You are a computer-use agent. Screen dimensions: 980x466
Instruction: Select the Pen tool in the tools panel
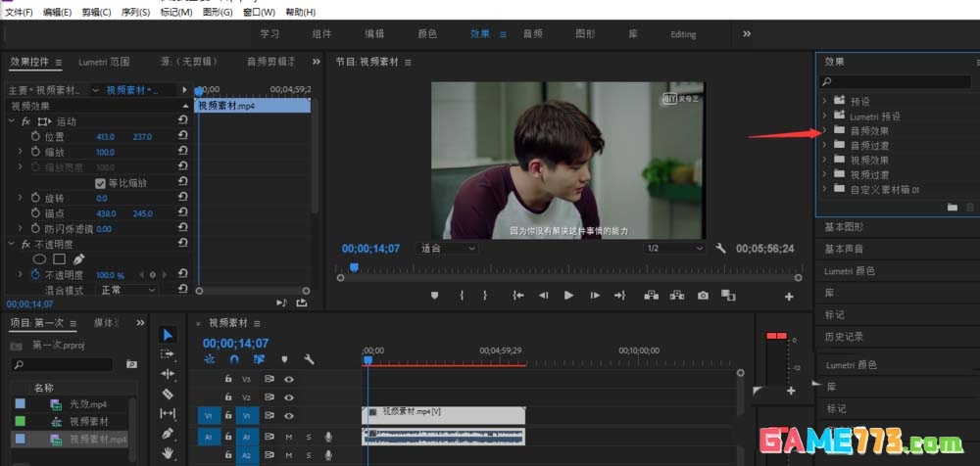[x=167, y=433]
